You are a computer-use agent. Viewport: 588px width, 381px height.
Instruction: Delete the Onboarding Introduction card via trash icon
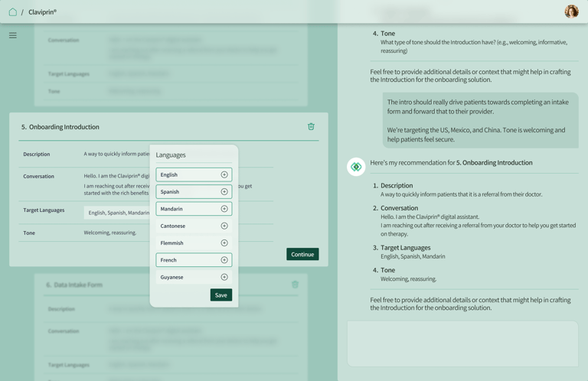tap(311, 127)
